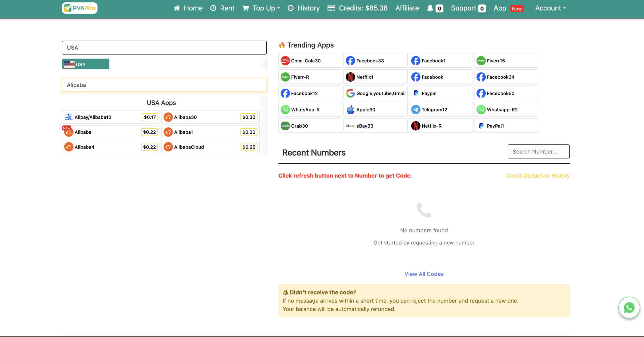Select Coca-Cola30 trending app
The width and height of the screenshot is (644, 337).
click(x=310, y=60)
